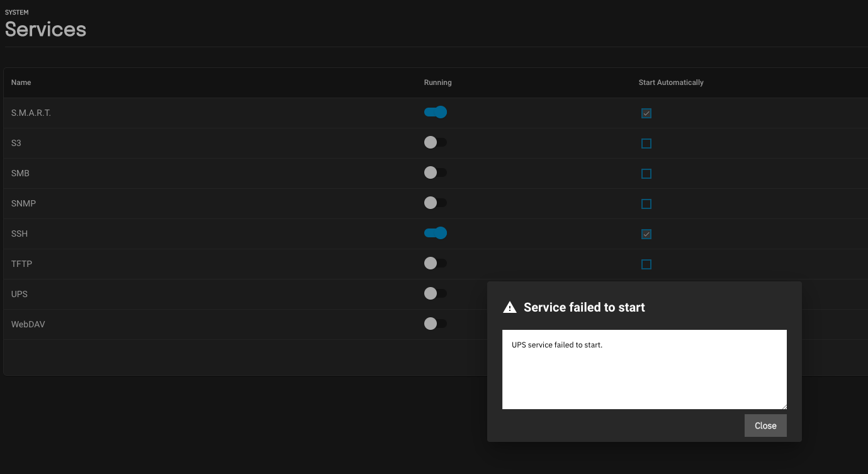
Task: Sort by the Running column header
Action: coord(438,82)
